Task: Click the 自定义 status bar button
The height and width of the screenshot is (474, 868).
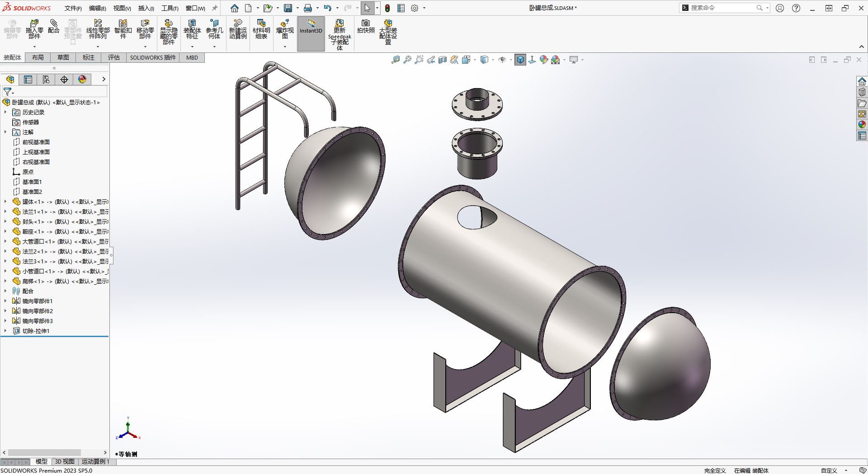Action: pyautogui.click(x=829, y=470)
